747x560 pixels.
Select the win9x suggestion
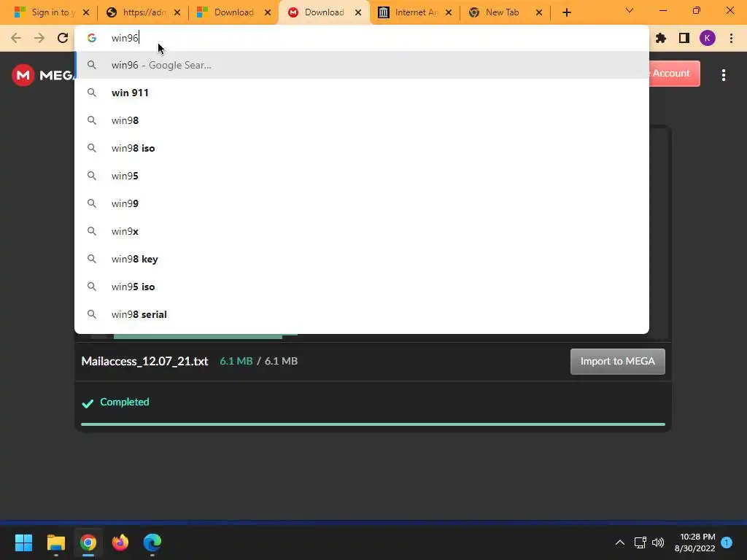[362, 231]
